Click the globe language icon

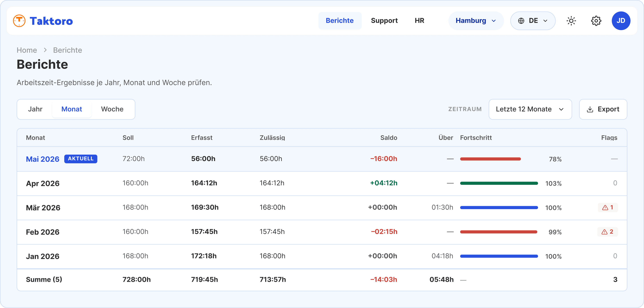[521, 21]
